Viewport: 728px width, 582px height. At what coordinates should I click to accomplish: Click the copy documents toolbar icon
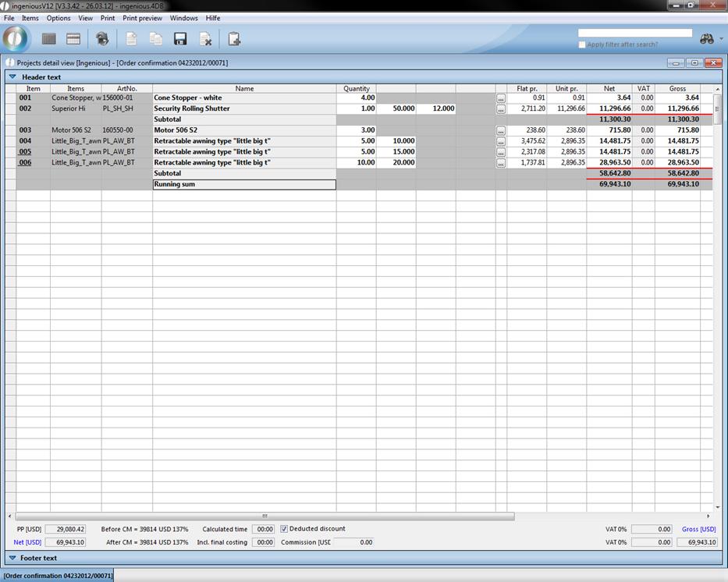[156, 39]
